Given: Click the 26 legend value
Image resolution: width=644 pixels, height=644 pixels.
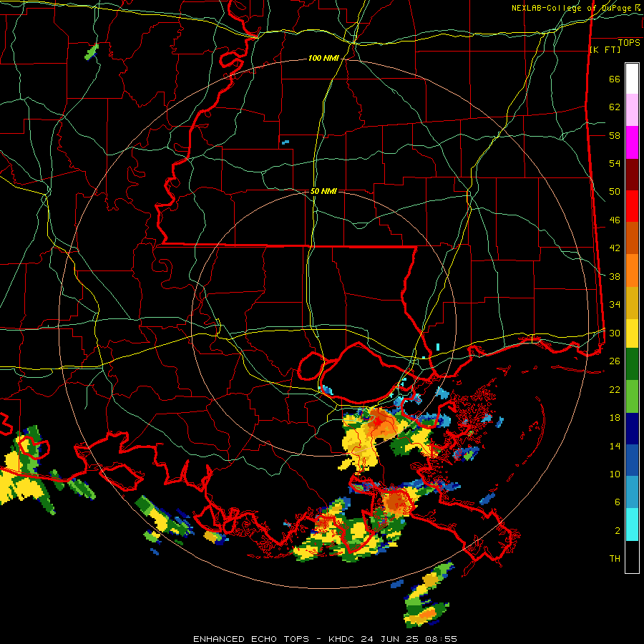Looking at the screenshot, I should pyautogui.click(x=615, y=361).
